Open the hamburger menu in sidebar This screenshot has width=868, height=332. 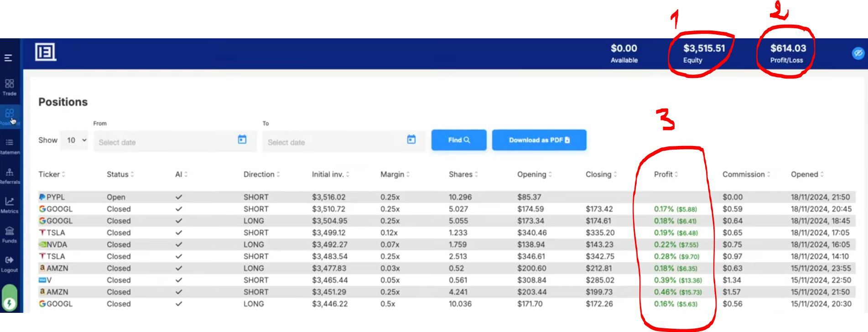(x=8, y=58)
